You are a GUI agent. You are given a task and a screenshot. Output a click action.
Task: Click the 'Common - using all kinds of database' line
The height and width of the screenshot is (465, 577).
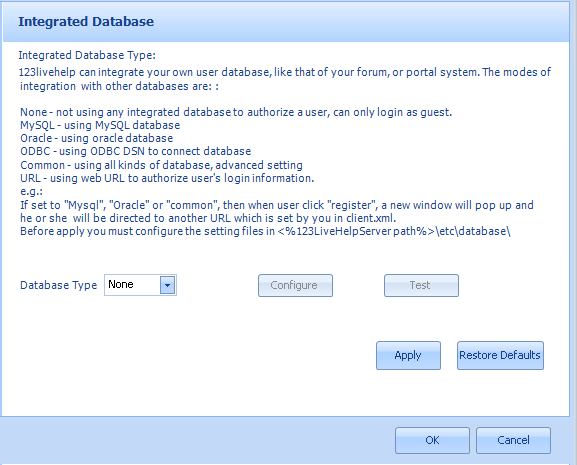[162, 165]
